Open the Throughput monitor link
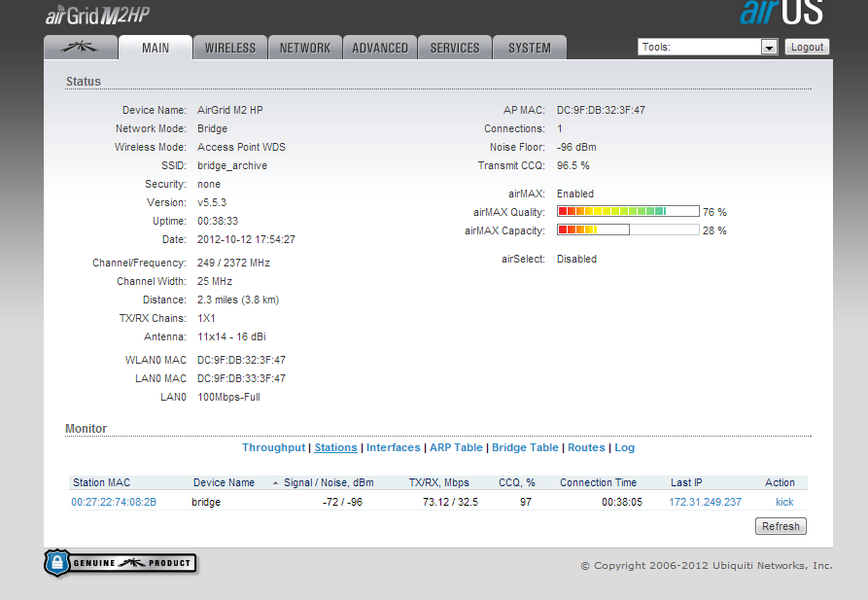 (x=273, y=447)
